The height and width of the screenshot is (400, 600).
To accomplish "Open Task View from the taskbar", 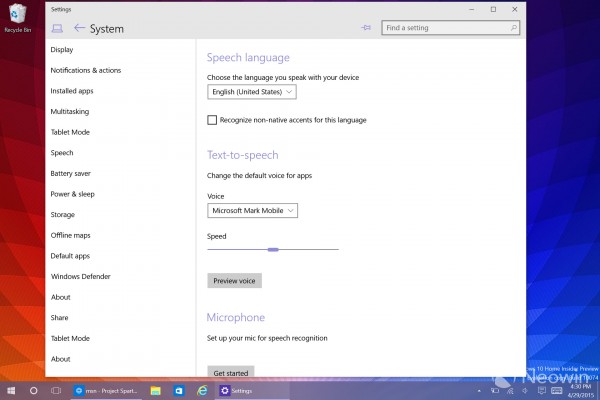I will (x=56, y=390).
